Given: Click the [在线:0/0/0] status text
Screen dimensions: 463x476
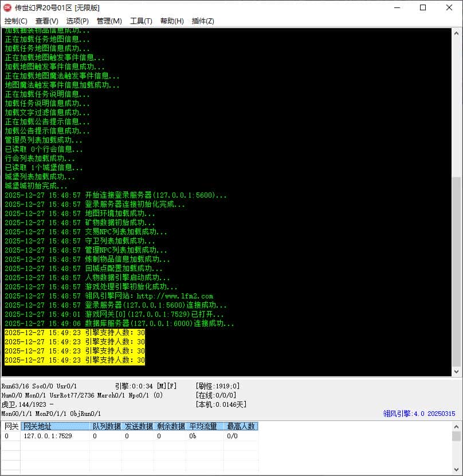Looking at the screenshot, I should [216, 395].
